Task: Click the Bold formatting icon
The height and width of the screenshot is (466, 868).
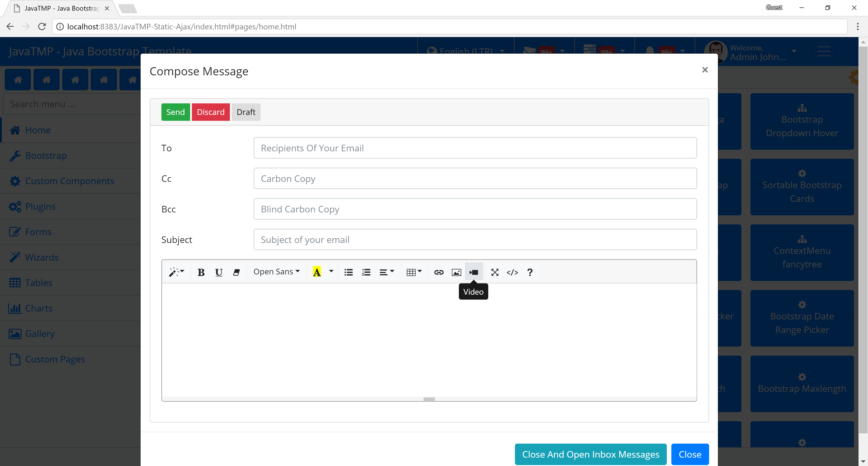Action: click(201, 272)
